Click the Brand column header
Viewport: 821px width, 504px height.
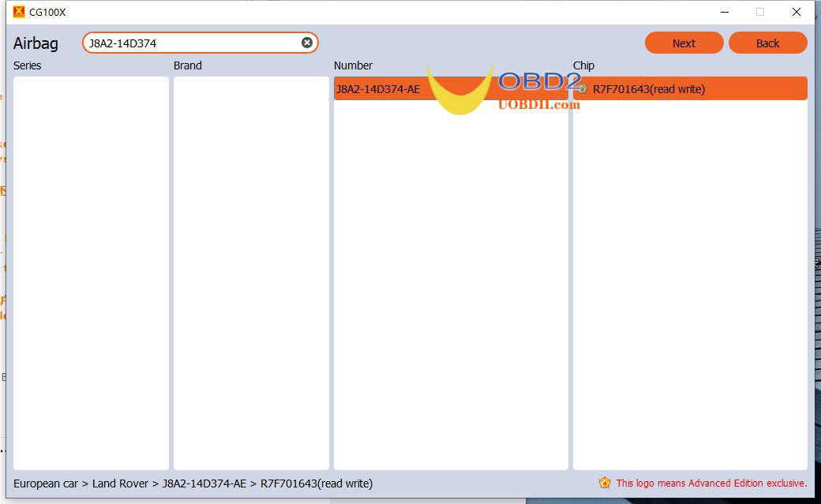tap(187, 65)
